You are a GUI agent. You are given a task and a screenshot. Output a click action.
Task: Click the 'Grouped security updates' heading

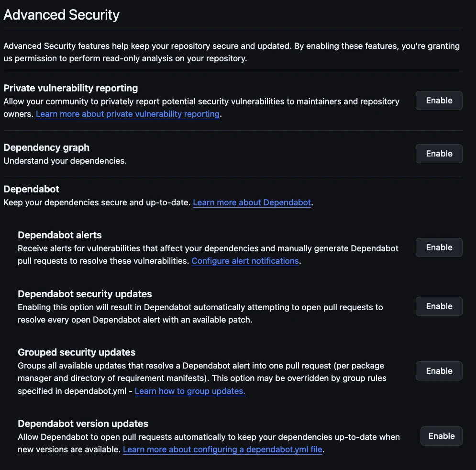(77, 352)
